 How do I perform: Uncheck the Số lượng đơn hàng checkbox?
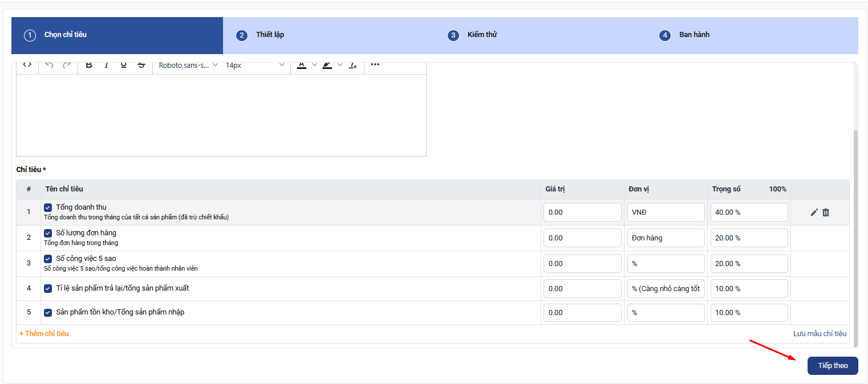pyautogui.click(x=48, y=233)
